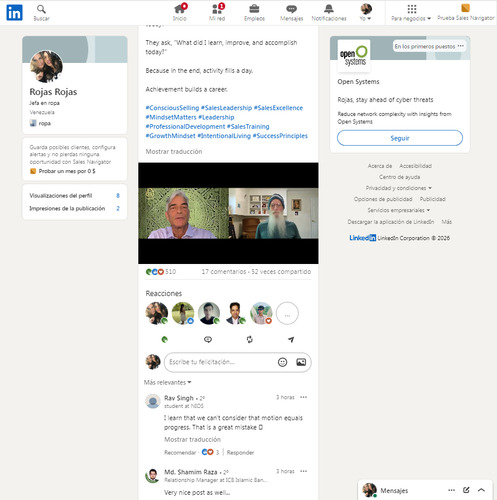The height and width of the screenshot is (500, 497).
Task: Click Descargar la aplicación de LinkedIn
Action: coord(391,222)
